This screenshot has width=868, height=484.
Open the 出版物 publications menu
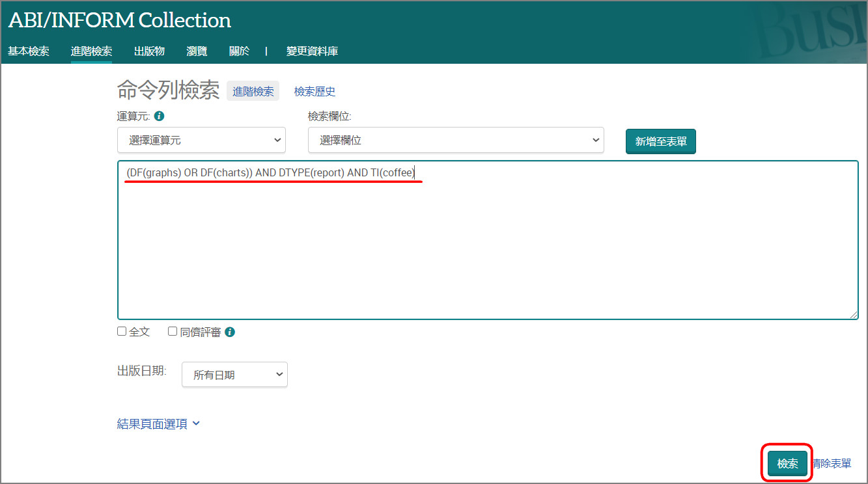pyautogui.click(x=149, y=51)
